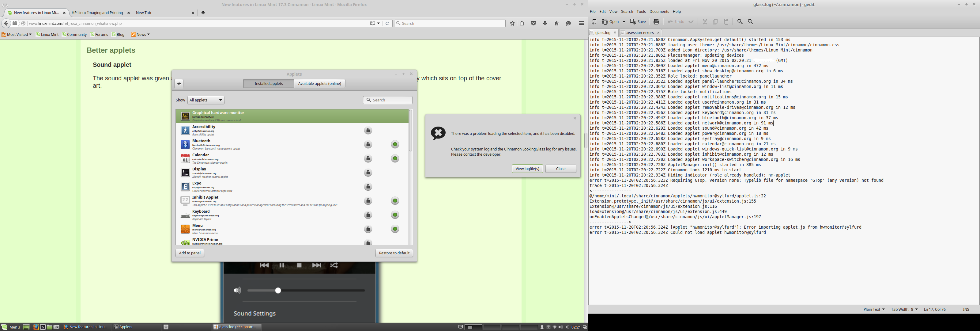This screenshot has width=980, height=331.
Task: Click the applets list vertical scrollbar
Action: [x=411, y=131]
